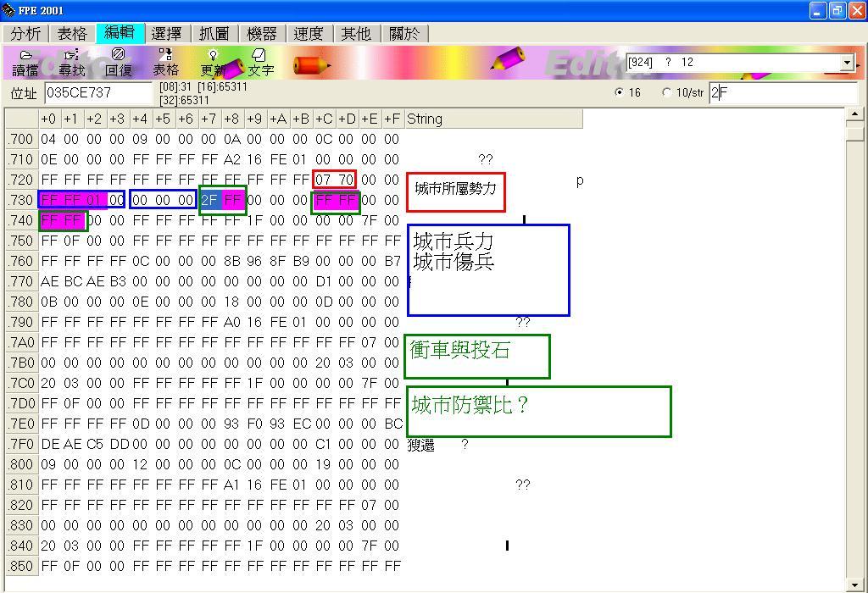868x593 pixels.
Task: Click the .850 row address label
Action: click(21, 567)
